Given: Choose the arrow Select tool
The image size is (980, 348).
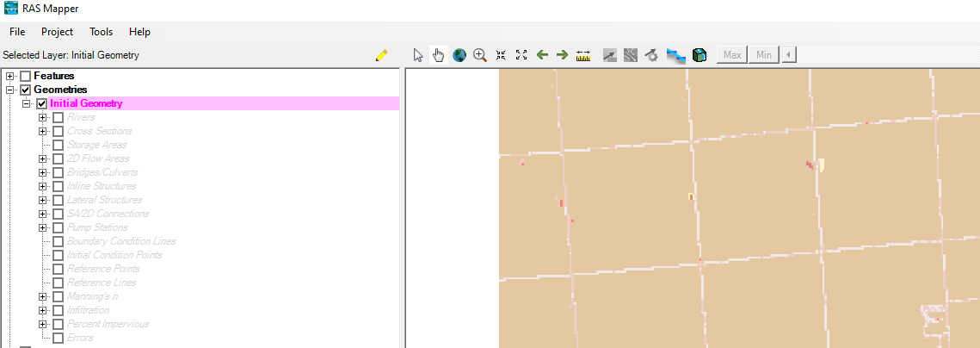Looking at the screenshot, I should 418,55.
